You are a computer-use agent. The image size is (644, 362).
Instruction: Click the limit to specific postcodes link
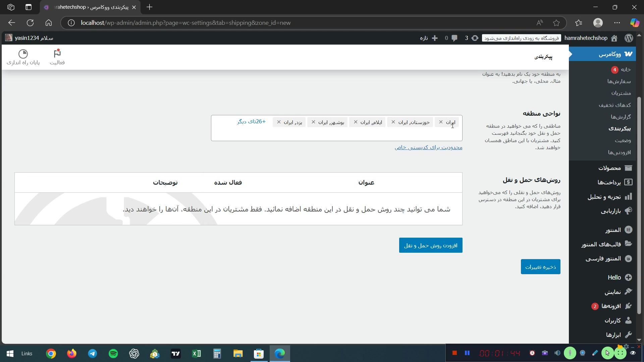(x=428, y=147)
